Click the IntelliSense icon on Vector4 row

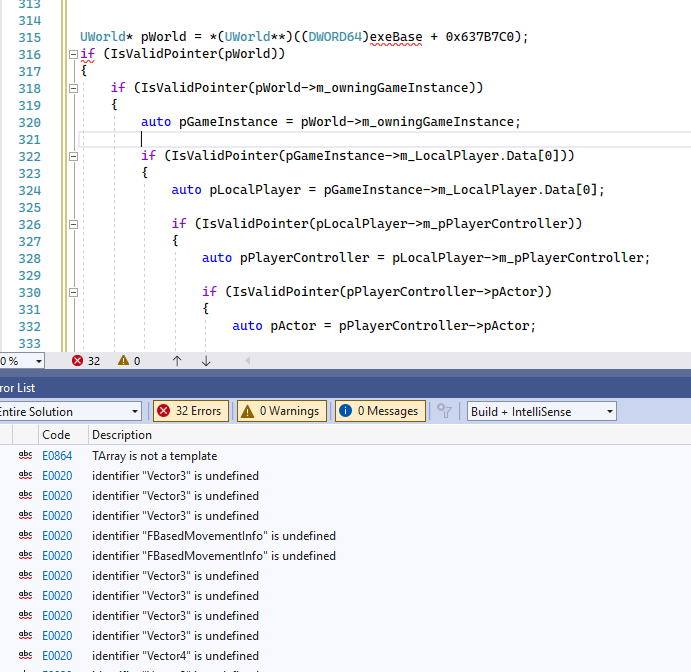pos(26,655)
